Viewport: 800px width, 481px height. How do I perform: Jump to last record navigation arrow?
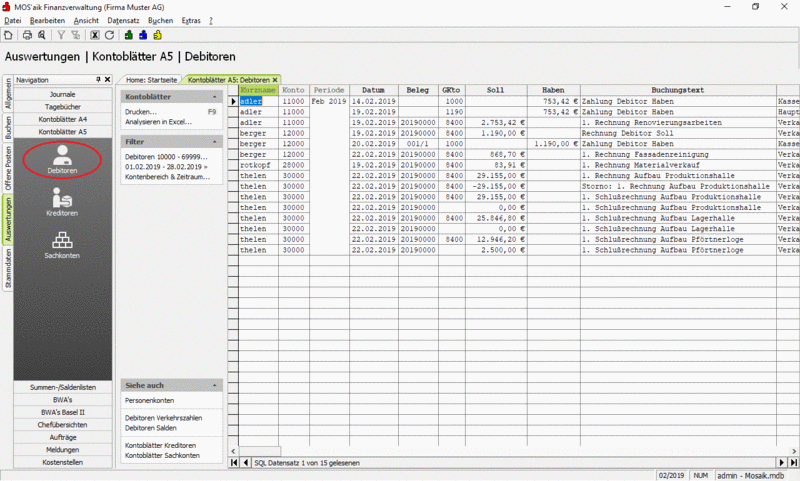(x=793, y=463)
